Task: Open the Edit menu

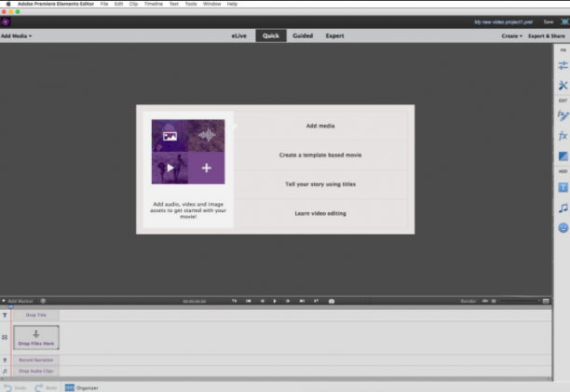Action: pos(118,4)
